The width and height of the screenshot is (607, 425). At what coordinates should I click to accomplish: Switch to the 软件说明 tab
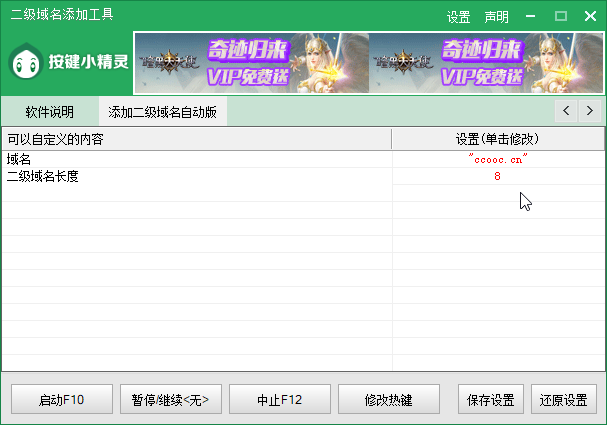[49, 111]
